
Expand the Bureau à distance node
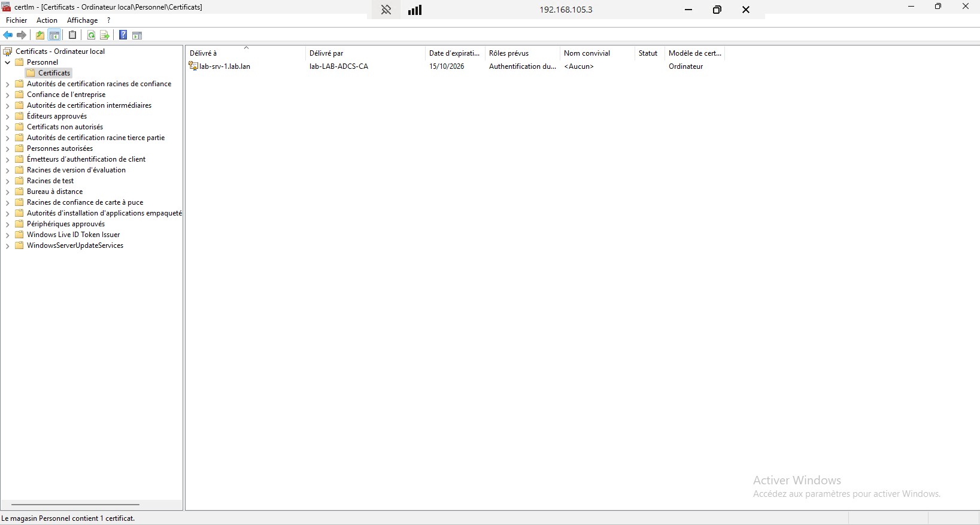[8, 192]
